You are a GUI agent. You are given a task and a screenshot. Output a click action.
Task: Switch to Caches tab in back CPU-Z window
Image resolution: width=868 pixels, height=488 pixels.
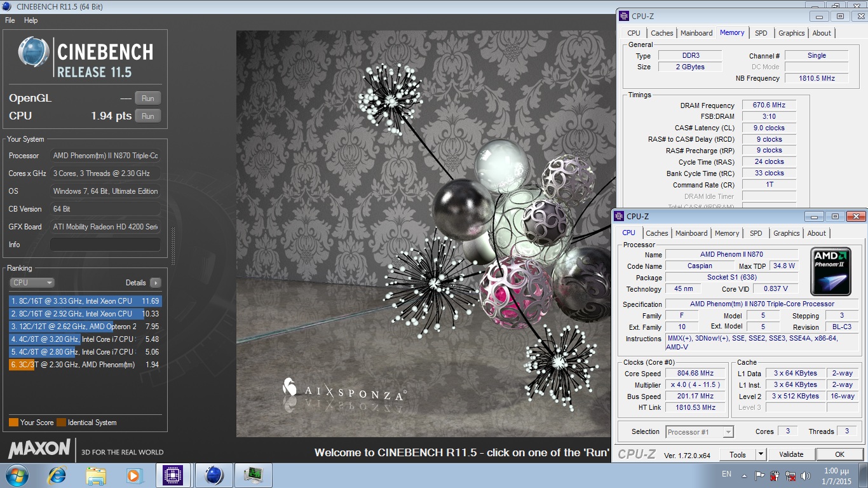[x=661, y=33]
